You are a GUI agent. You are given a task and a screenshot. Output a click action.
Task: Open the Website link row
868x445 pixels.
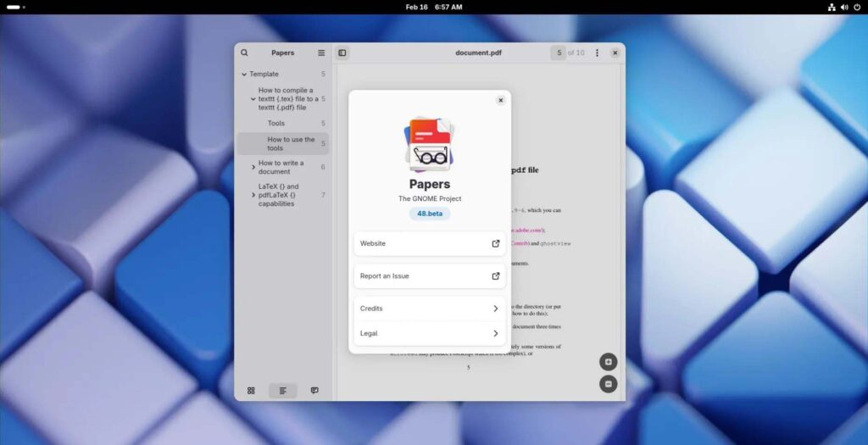(x=430, y=243)
